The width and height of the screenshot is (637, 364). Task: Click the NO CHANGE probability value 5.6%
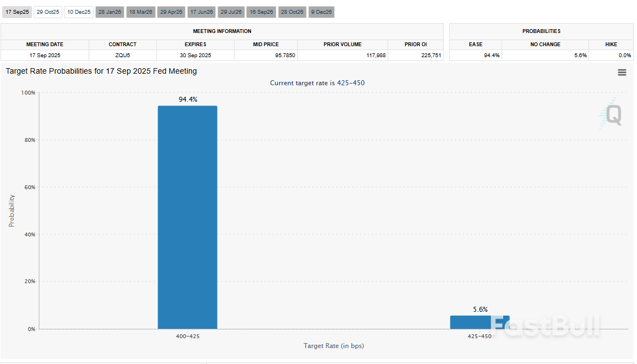[x=580, y=55]
